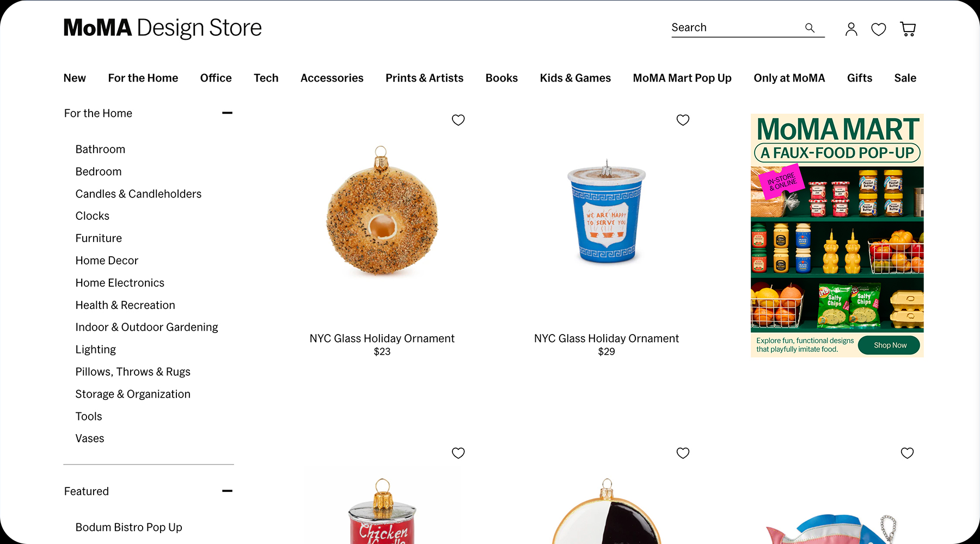This screenshot has height=544, width=980.
Task: Click the MoMA Design Store logo
Action: click(x=162, y=28)
